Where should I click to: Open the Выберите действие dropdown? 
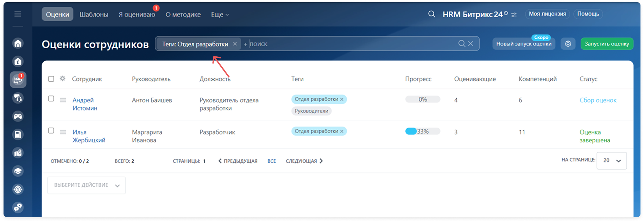(86, 185)
